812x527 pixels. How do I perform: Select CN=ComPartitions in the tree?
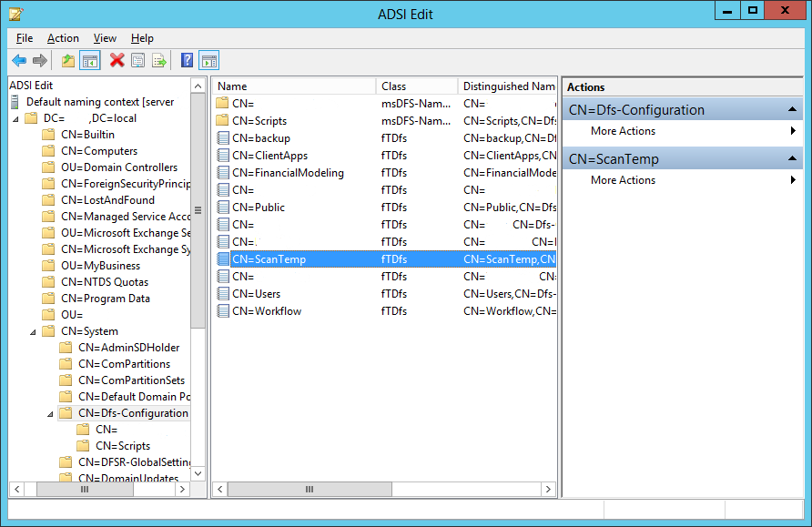coord(125,364)
